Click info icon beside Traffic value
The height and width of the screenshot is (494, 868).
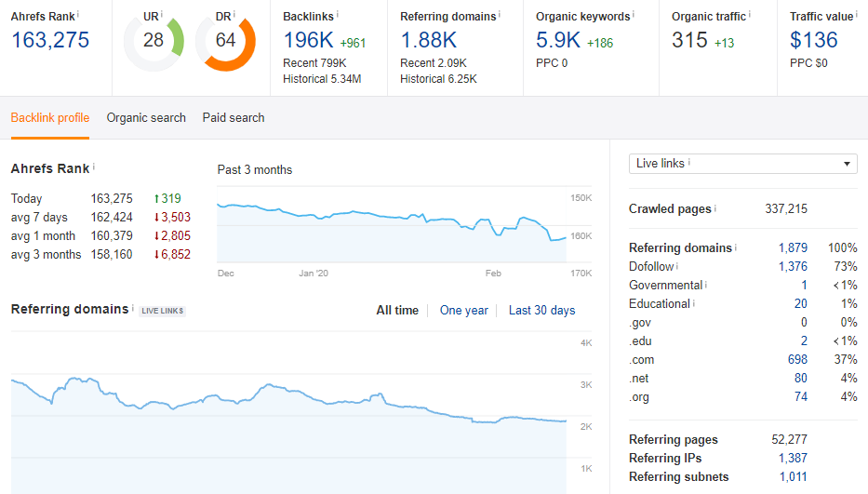(857, 14)
